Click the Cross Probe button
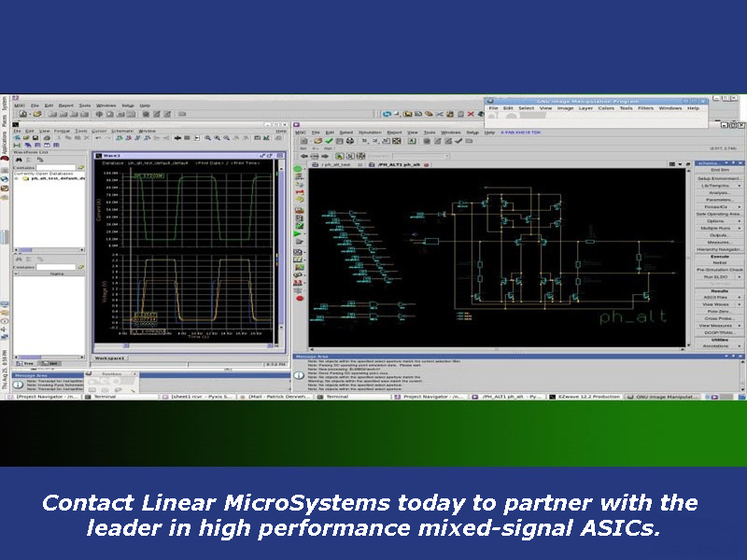 [719, 318]
